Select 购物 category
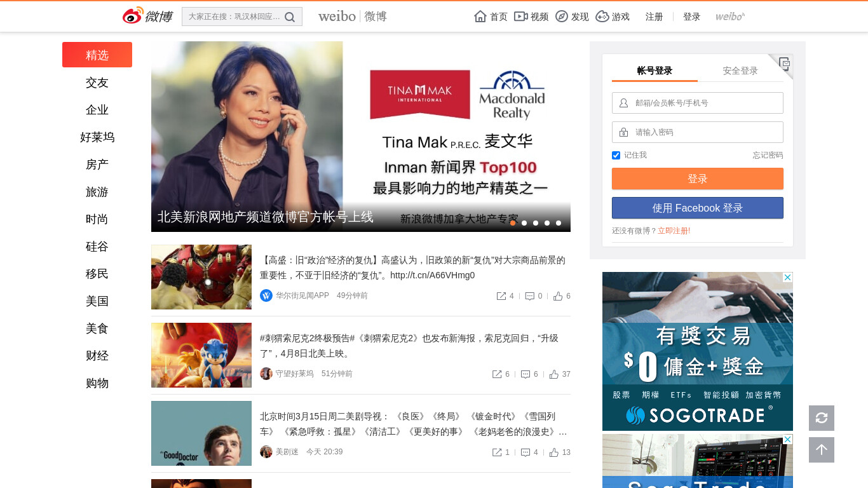The image size is (868, 488). [x=97, y=383]
